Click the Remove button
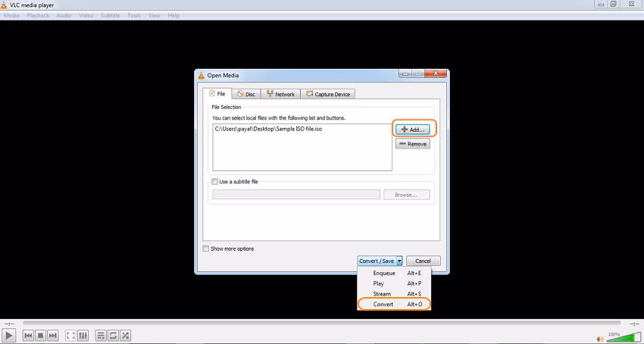The image size is (644, 344). tap(413, 143)
